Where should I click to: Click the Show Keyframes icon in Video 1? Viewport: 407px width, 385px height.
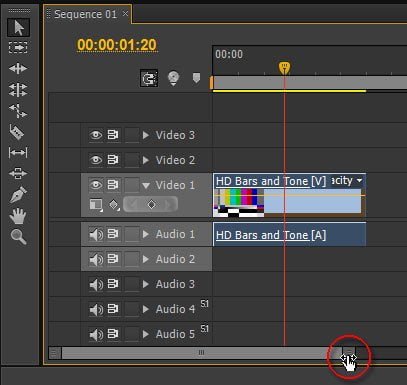pos(114,204)
